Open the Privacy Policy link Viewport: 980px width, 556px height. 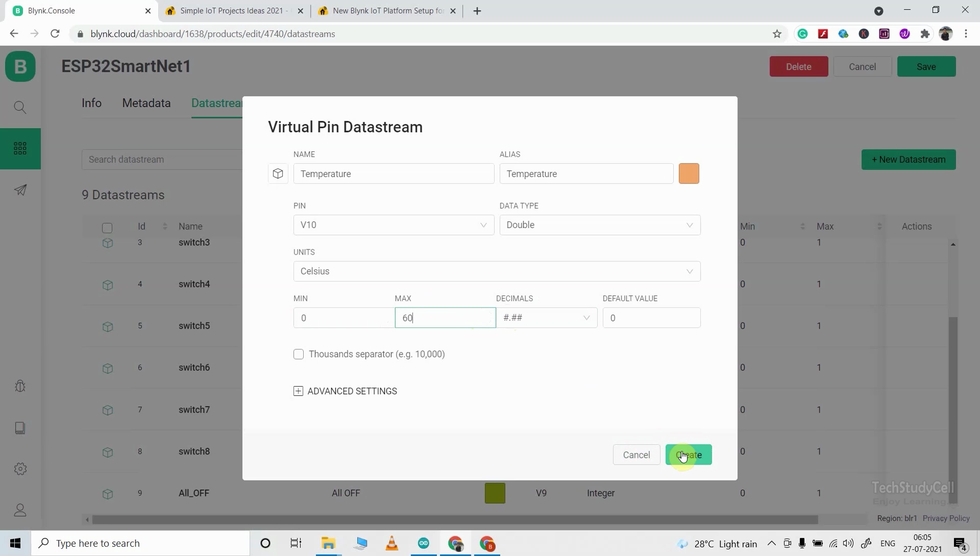point(947,518)
